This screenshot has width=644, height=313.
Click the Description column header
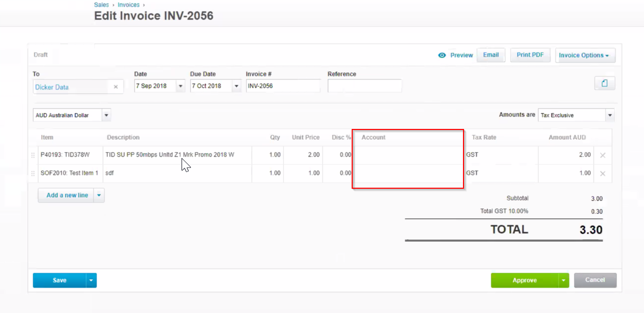point(123,137)
